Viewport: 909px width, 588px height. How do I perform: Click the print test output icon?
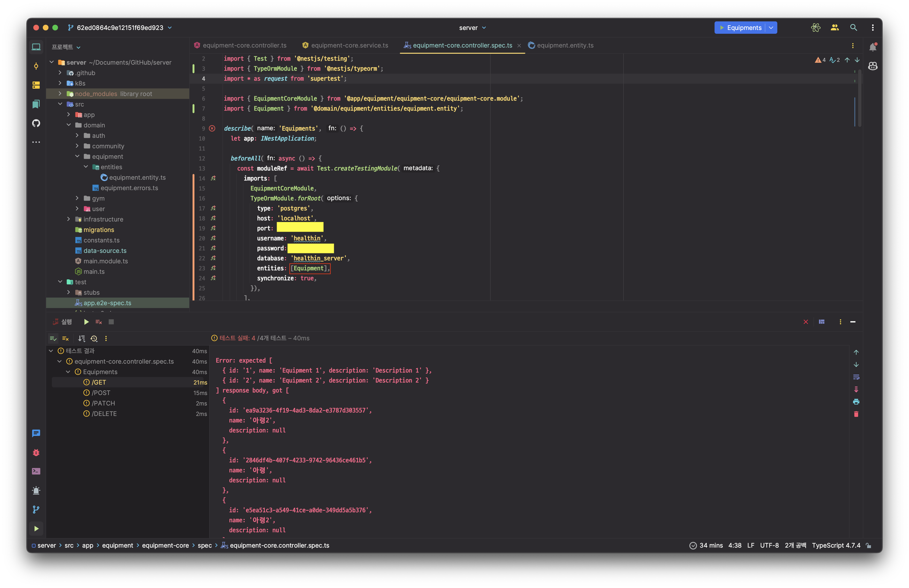tap(856, 402)
